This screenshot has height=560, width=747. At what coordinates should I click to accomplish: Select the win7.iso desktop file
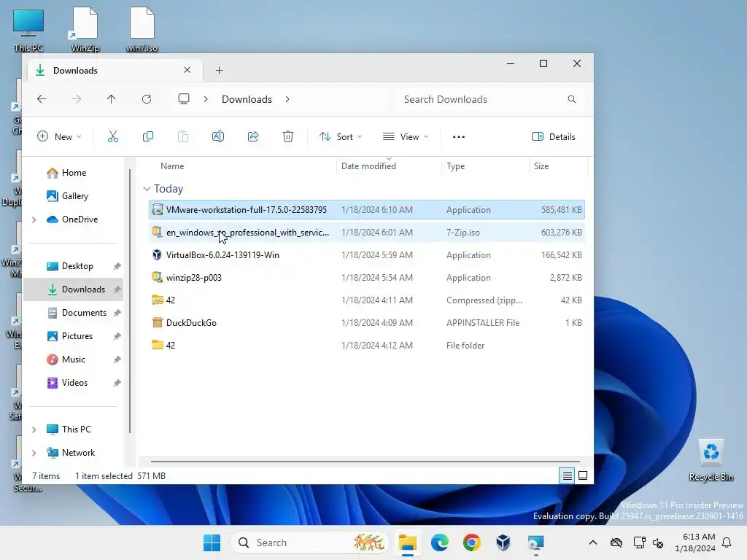point(142,29)
